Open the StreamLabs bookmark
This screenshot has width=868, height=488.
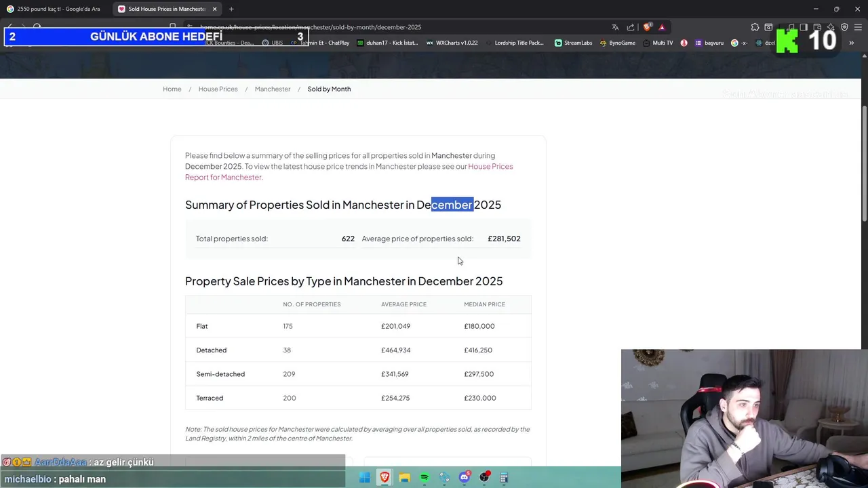573,43
